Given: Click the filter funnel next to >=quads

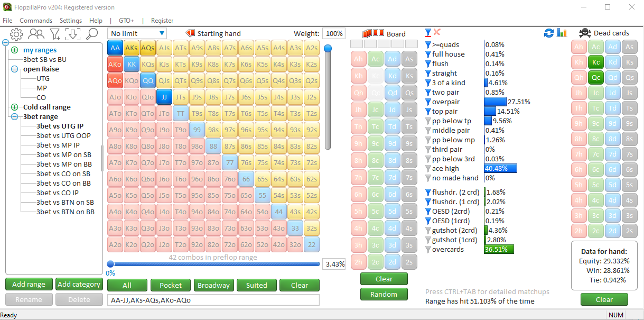Looking at the screenshot, I should coord(428,45).
